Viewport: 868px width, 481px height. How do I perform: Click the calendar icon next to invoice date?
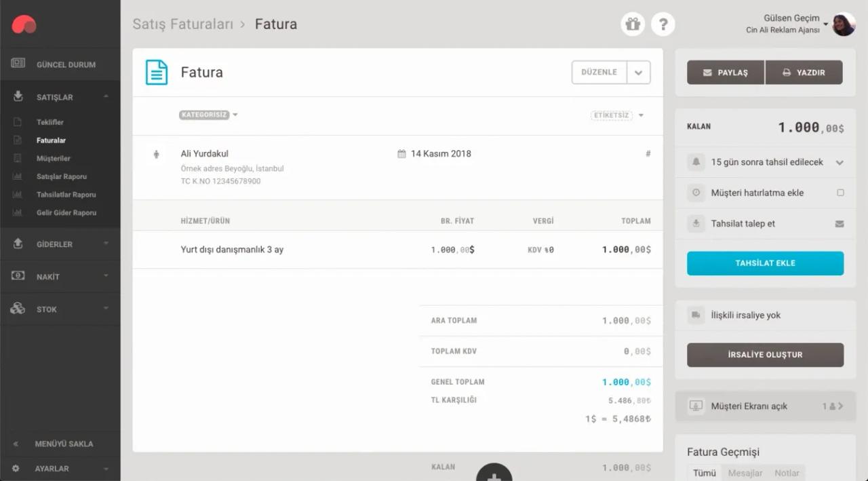point(401,154)
